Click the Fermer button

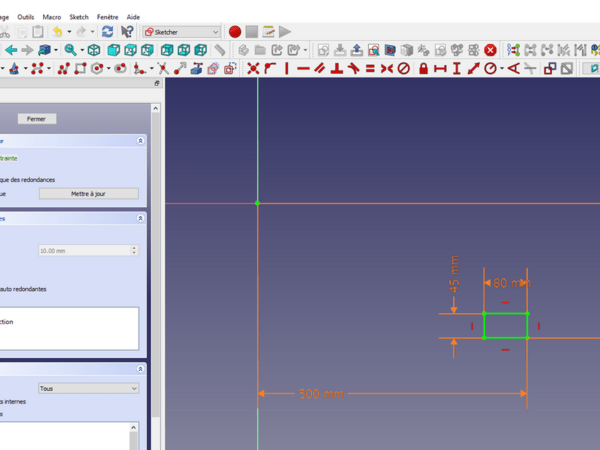click(x=36, y=119)
